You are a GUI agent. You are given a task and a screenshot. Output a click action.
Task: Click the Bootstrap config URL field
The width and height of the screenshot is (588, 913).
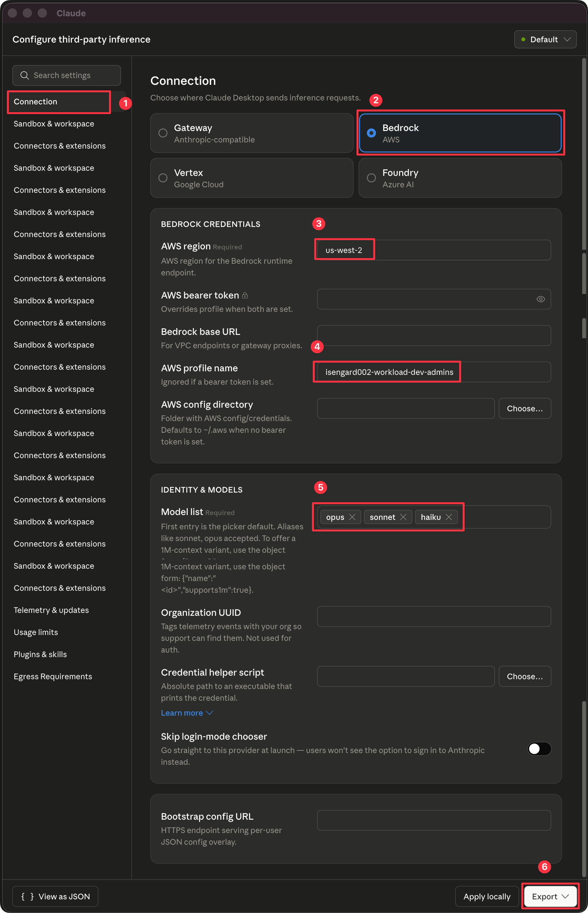(434, 820)
